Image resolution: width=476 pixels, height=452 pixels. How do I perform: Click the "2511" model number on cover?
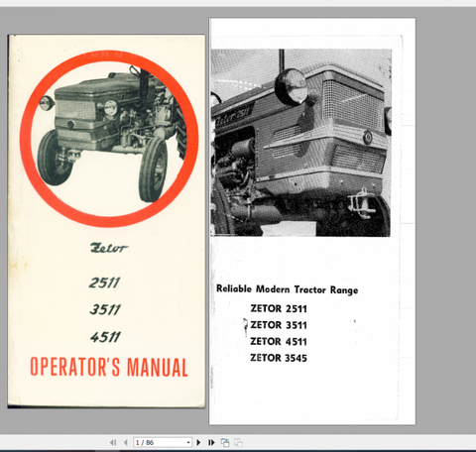(x=104, y=282)
